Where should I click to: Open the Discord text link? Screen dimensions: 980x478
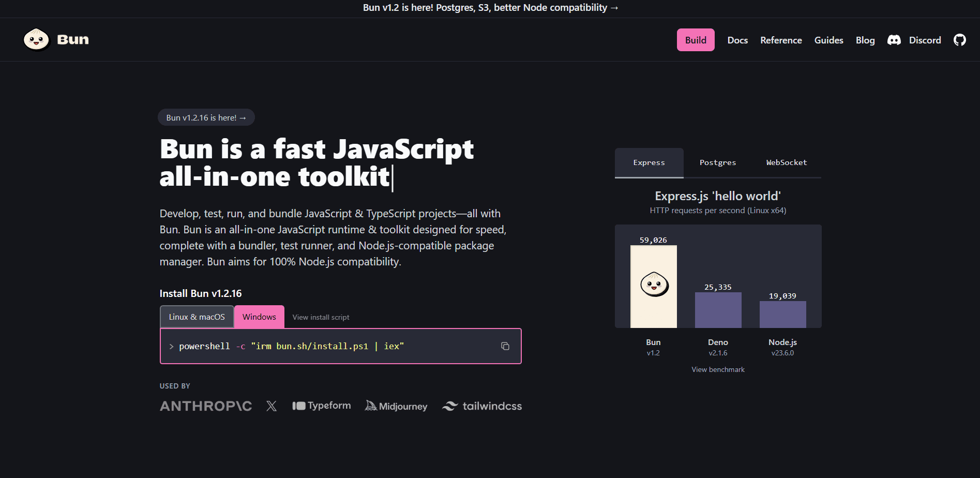(x=925, y=40)
